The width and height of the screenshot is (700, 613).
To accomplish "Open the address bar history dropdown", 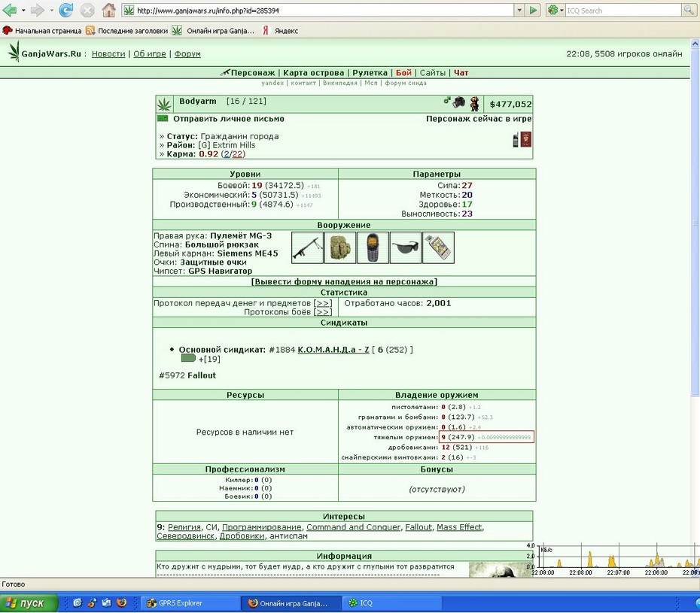I will tap(519, 11).
